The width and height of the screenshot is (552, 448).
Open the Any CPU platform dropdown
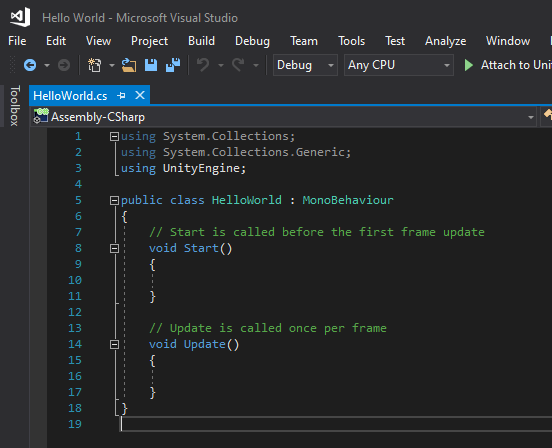click(x=399, y=65)
